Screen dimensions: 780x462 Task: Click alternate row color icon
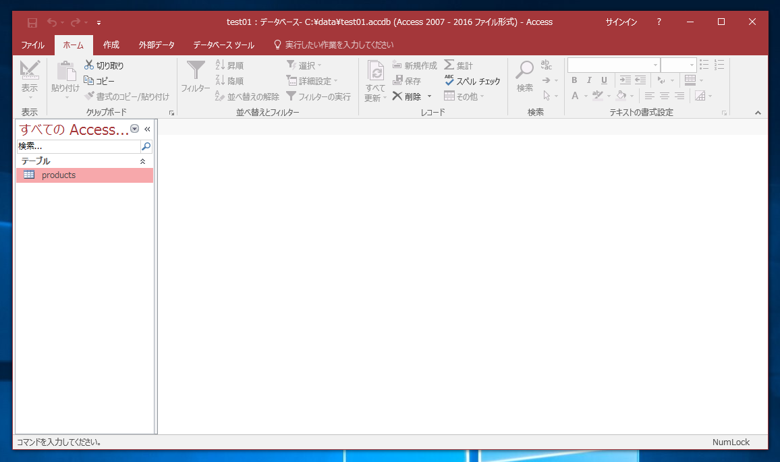(700, 95)
